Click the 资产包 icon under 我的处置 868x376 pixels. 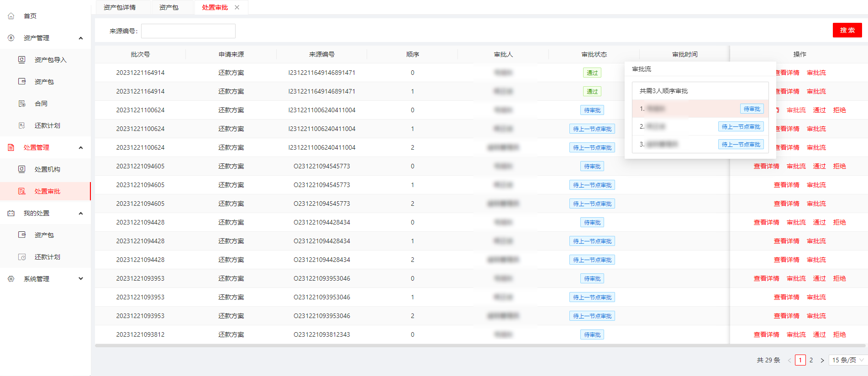point(21,235)
